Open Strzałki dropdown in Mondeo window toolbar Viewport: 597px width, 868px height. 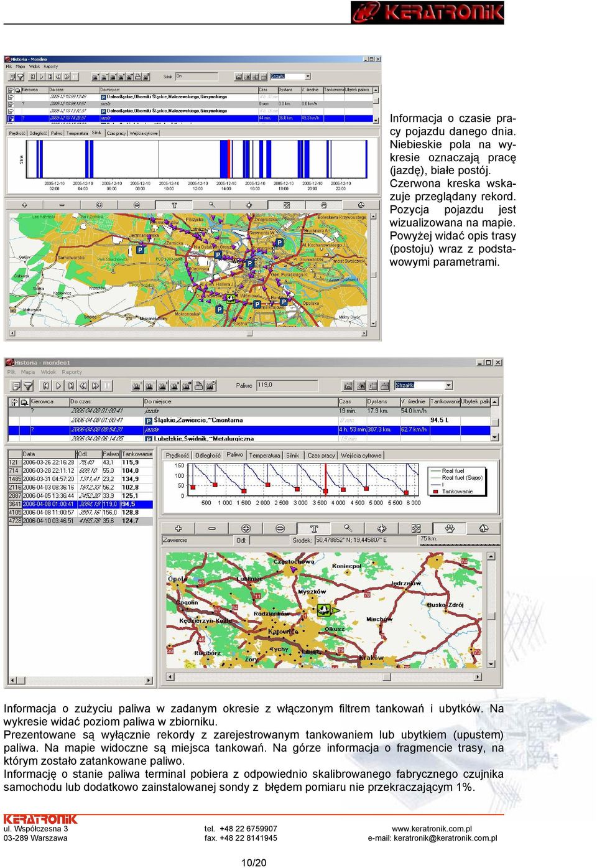(x=307, y=77)
